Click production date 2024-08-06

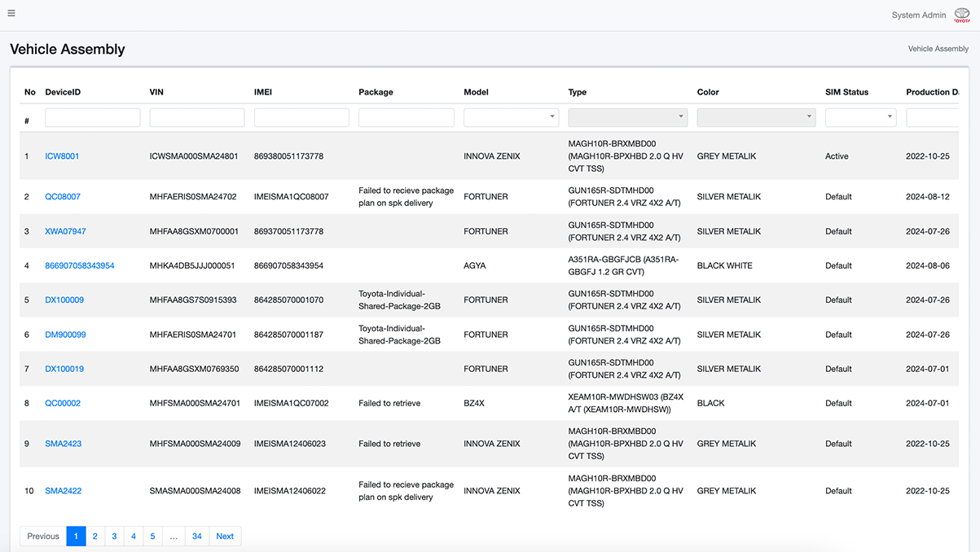click(x=928, y=265)
